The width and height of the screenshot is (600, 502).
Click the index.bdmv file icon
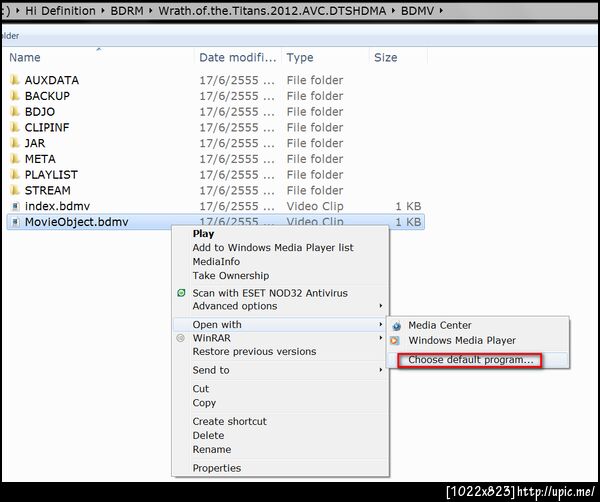(15, 206)
